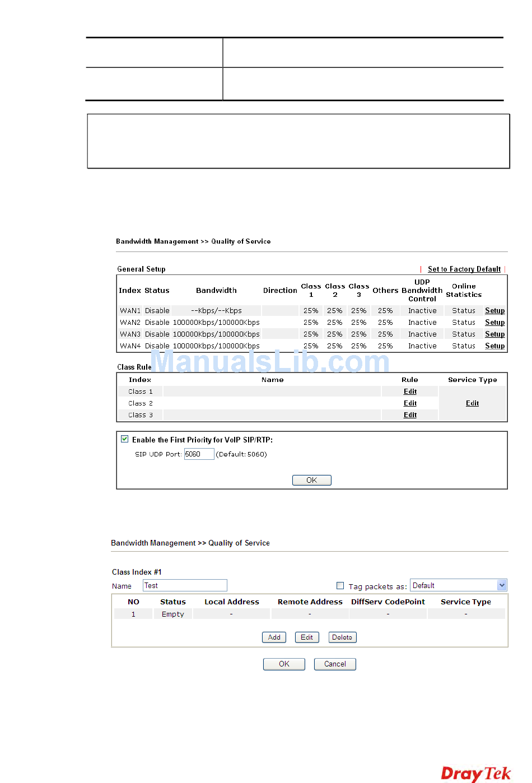Screen dimensions: 532x783
Task: View online Status for WAN3
Action: click(x=464, y=334)
